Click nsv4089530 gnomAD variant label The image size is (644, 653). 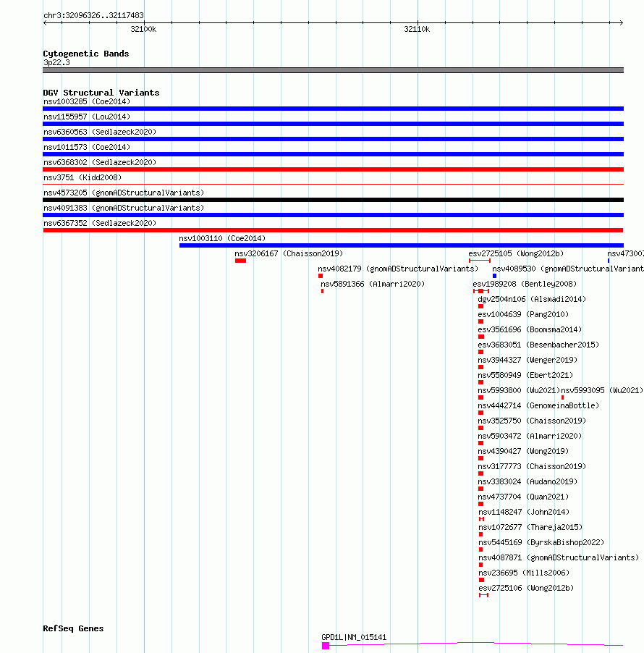coord(568,269)
